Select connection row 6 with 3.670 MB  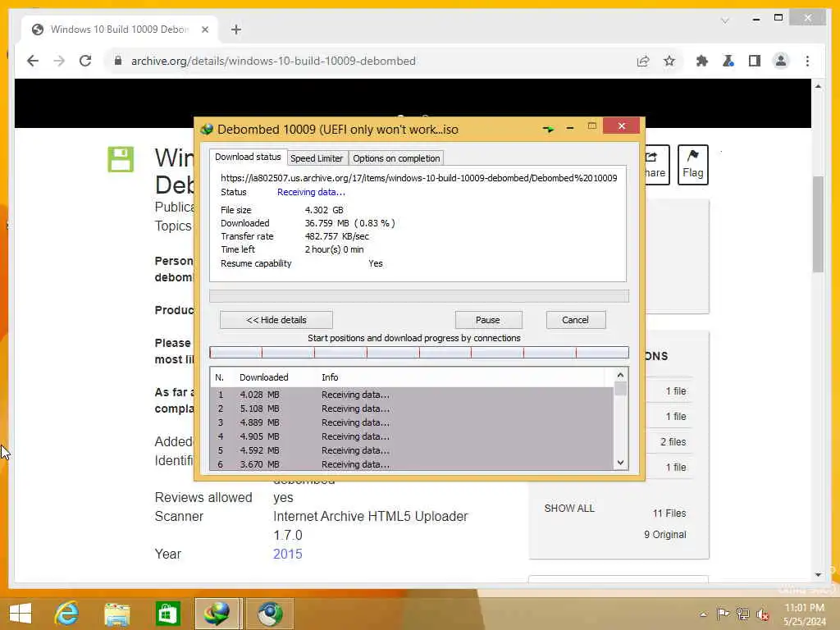pos(412,464)
